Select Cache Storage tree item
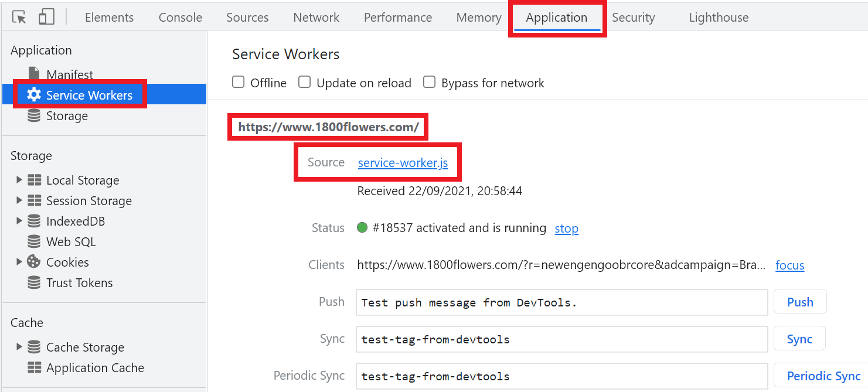 click(x=85, y=347)
